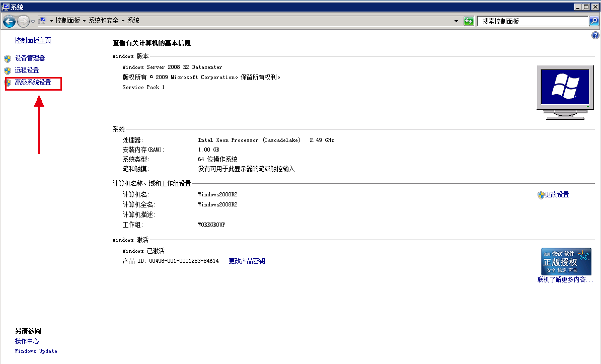This screenshot has height=364, width=601.
Task: Open Windows Update from 另请参阅 section
Action: 35,351
